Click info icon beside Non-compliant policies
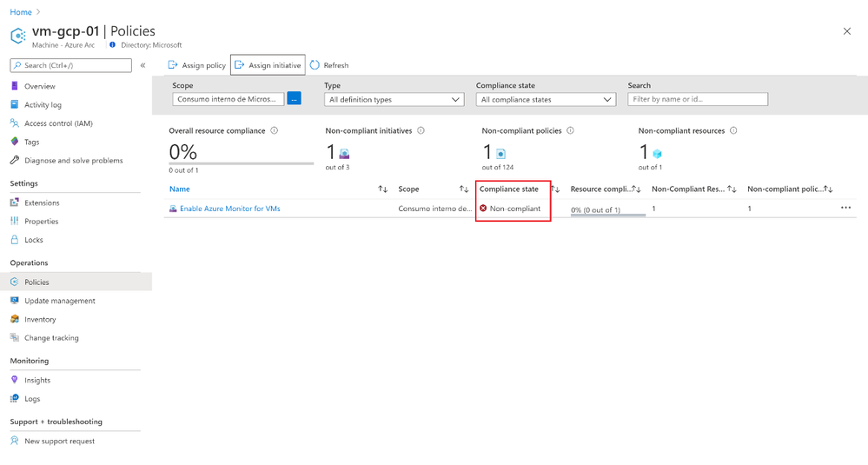The image size is (868, 465). pyautogui.click(x=570, y=130)
